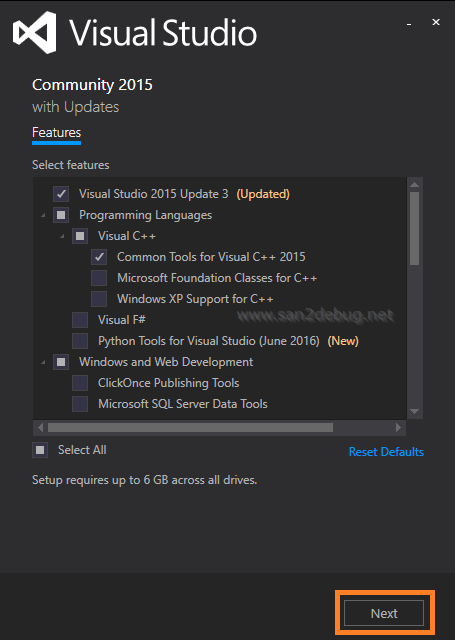Enable Microsoft Foundation Classes for C++

(x=99, y=278)
